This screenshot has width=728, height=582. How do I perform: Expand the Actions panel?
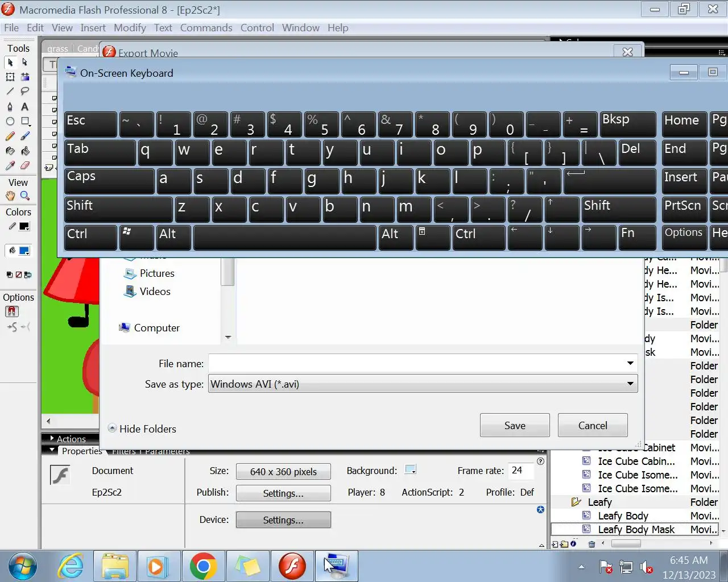tap(52, 439)
